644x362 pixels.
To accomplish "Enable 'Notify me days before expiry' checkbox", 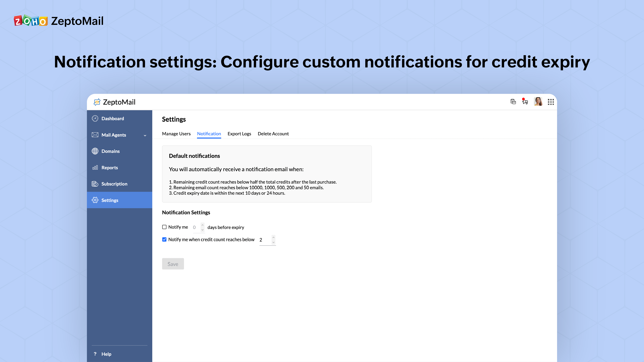I will [164, 227].
